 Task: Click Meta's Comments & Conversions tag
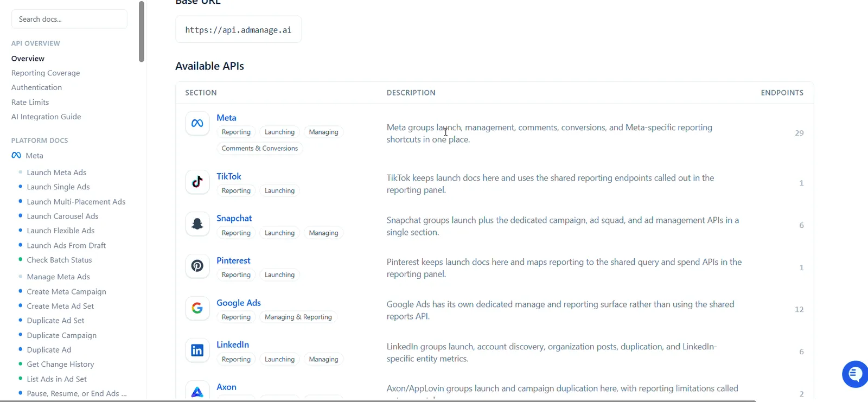260,148
